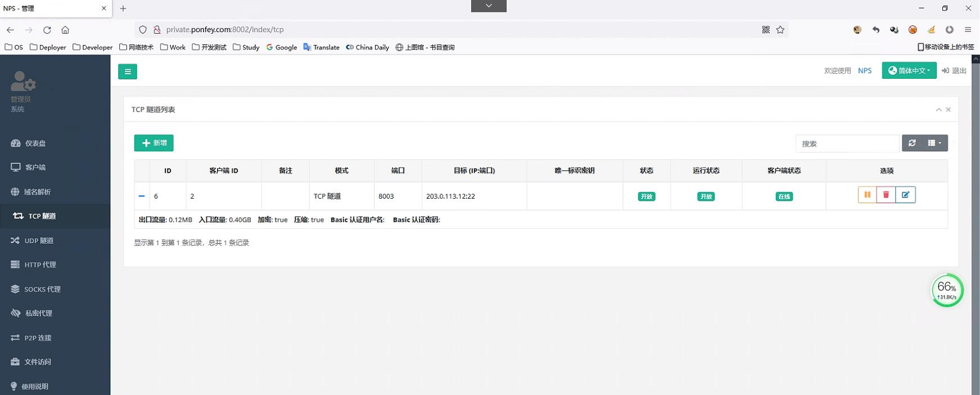The image size is (980, 395).
Task: Go to the browser home page
Action: coord(65,30)
